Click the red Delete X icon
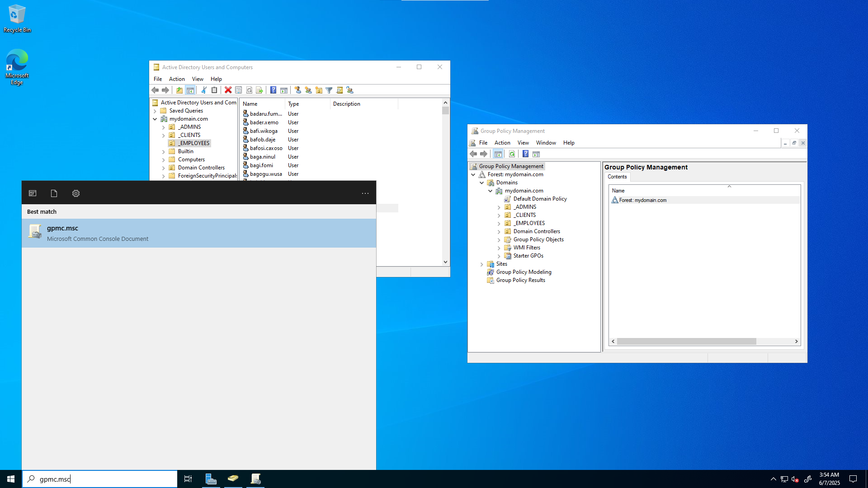Screen dimensions: 868x488 click(x=228, y=90)
